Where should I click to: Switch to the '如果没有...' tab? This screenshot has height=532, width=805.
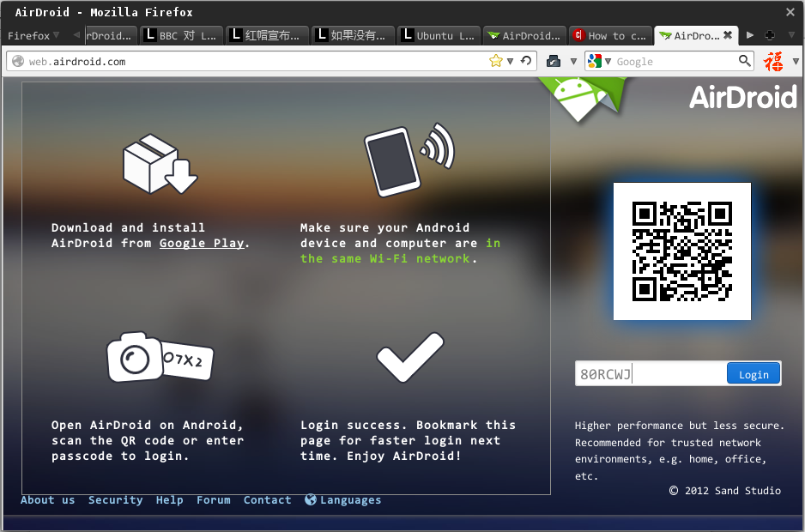[354, 35]
